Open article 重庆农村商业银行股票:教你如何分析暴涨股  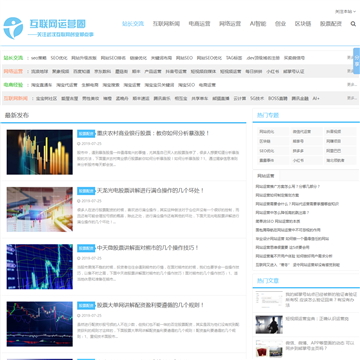[153, 133]
